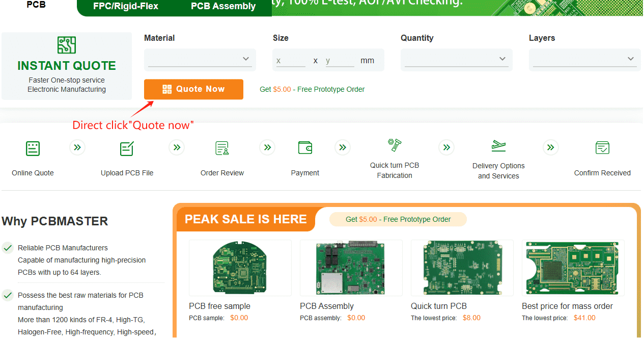Click the Instant Quote circuit icon
This screenshot has width=644, height=338.
click(67, 45)
